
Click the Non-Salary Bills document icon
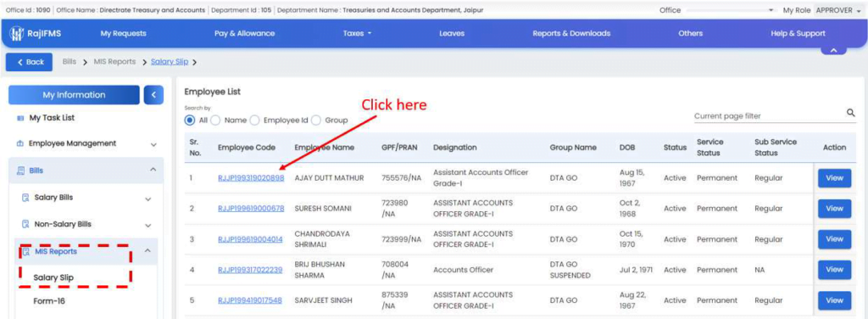pos(25,225)
